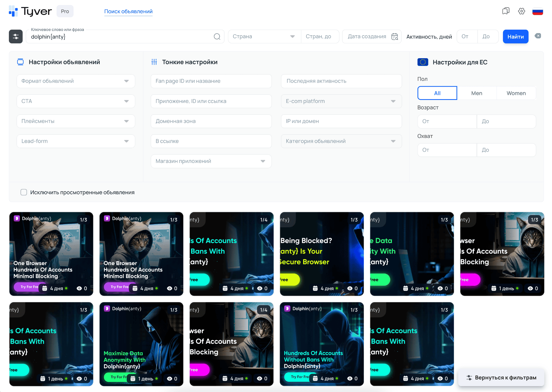Click 'IP или домен' input field
This screenshot has width=552, height=392.
[x=341, y=121]
